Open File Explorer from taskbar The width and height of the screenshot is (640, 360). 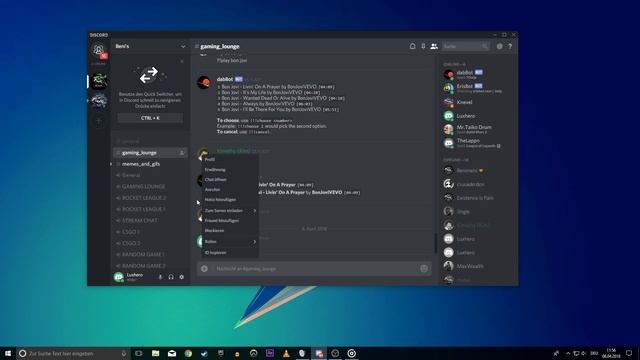click(x=156, y=353)
